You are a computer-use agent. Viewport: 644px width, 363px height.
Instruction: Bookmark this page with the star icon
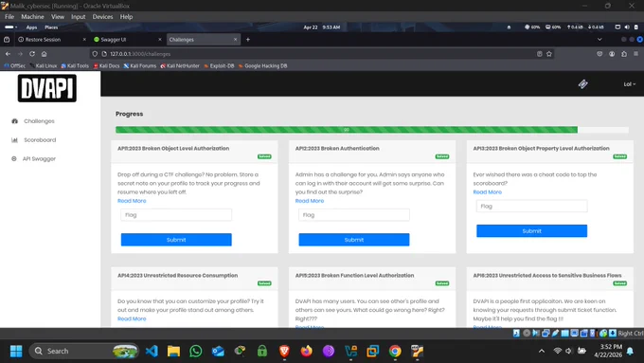[549, 54]
